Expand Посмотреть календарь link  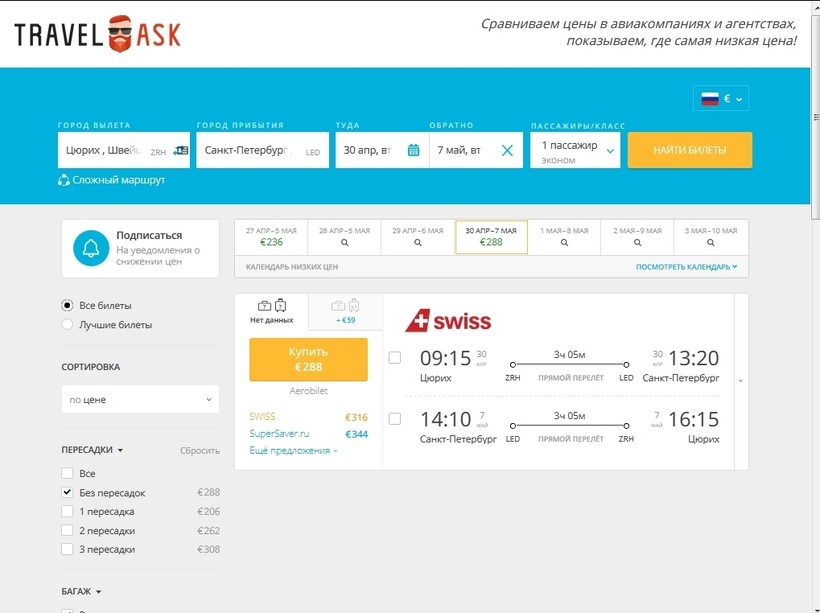coord(686,267)
